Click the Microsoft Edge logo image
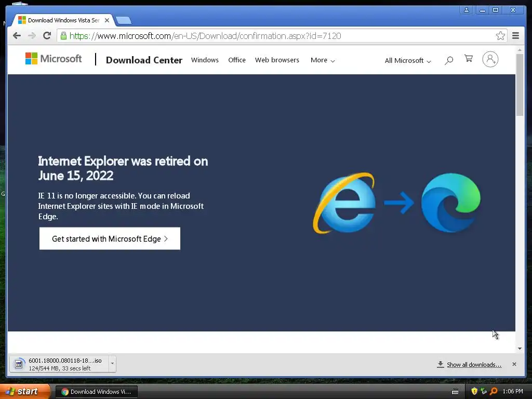Image resolution: width=532 pixels, height=399 pixels. pyautogui.click(x=450, y=203)
